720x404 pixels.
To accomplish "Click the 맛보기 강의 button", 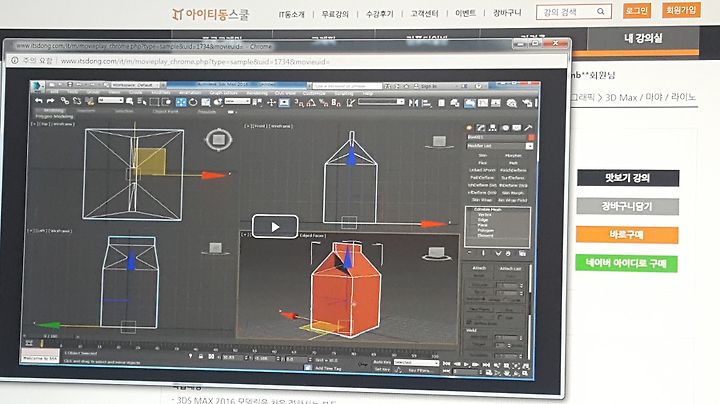I will (628, 178).
